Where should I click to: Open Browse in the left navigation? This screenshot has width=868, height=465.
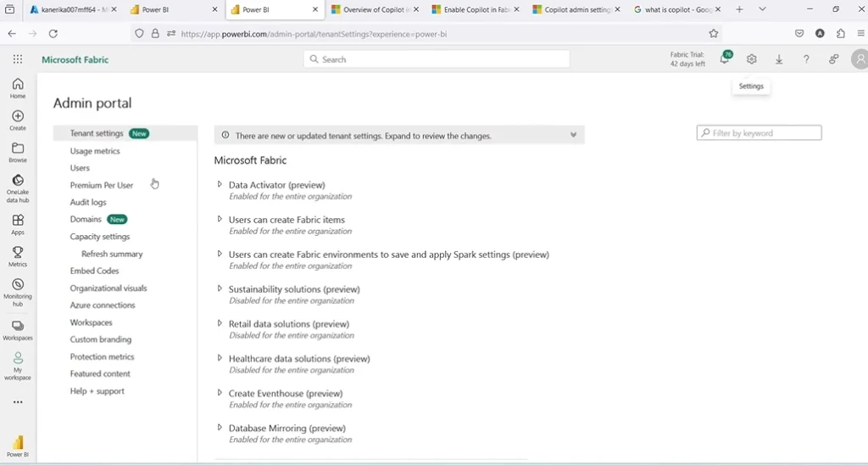coord(18,153)
